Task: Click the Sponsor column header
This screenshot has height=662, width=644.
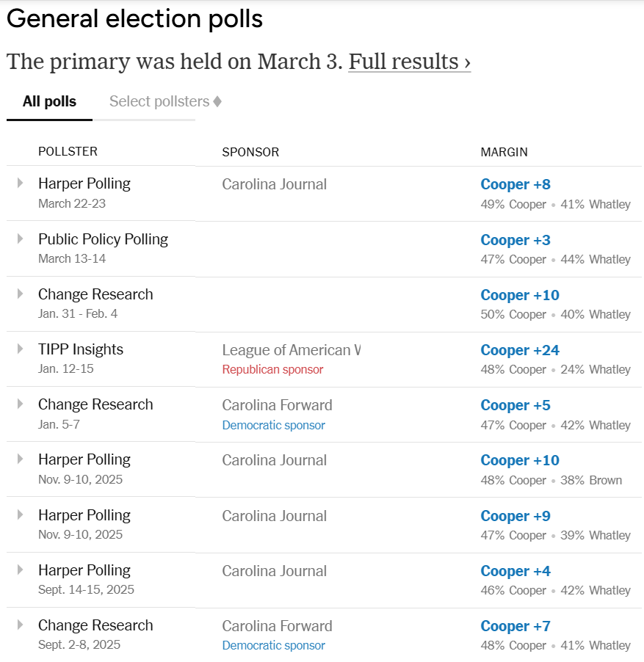Action: tap(250, 152)
